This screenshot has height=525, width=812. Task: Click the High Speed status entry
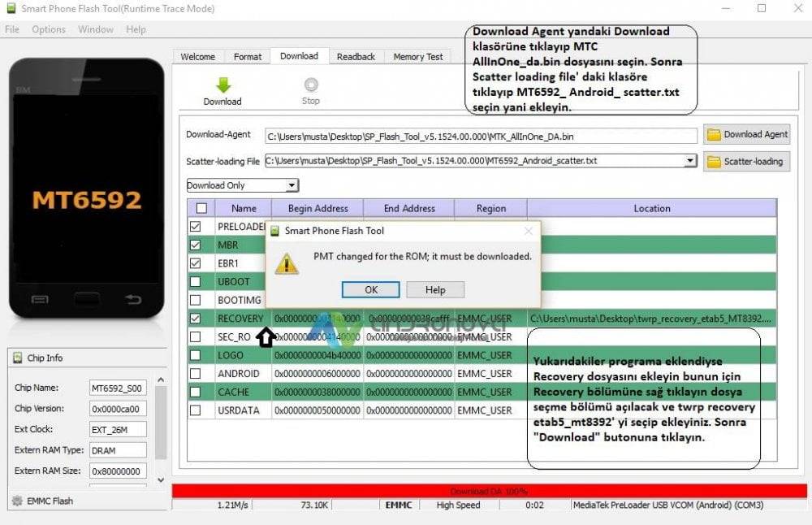click(x=458, y=505)
